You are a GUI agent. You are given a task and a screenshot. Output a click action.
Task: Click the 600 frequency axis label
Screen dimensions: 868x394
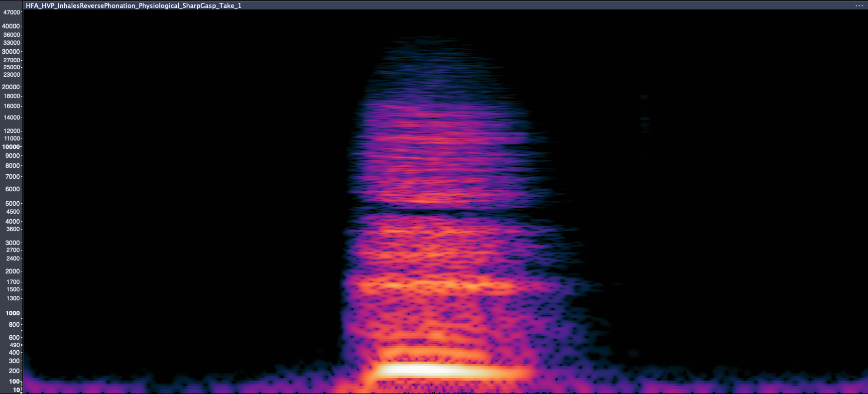tap(14, 338)
